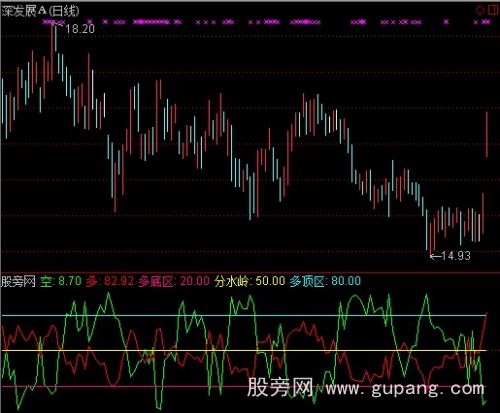Click the 14.93 low price label
Screen dimensions: 500x413
coord(456,256)
